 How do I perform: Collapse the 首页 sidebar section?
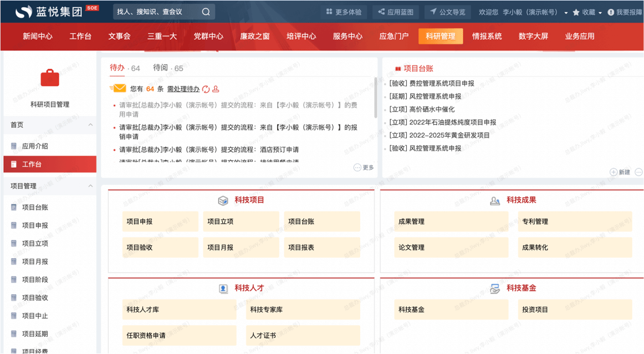point(90,125)
